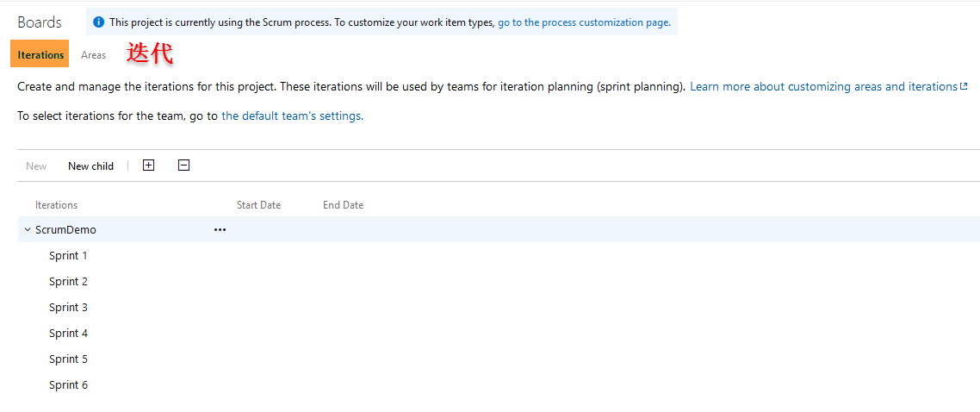The width and height of the screenshot is (980, 412).
Task: Select Sprint 2 iteration row
Action: coord(68,282)
